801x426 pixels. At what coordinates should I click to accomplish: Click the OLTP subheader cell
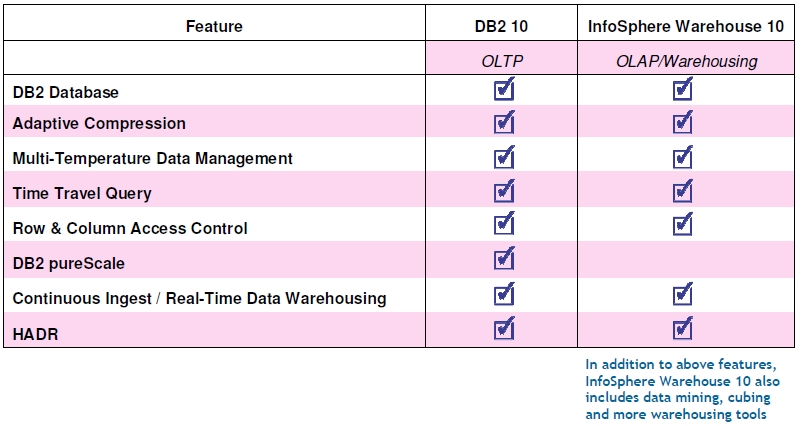tap(502, 58)
